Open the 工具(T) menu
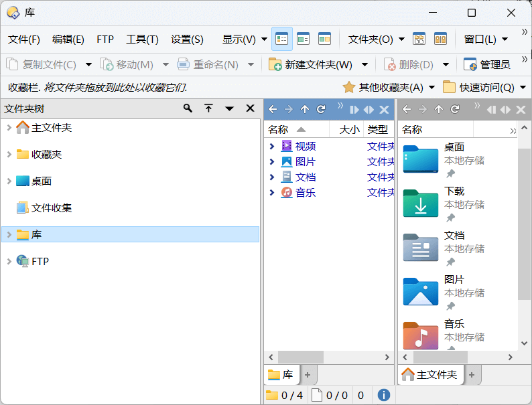This screenshot has height=405, width=532. [142, 39]
